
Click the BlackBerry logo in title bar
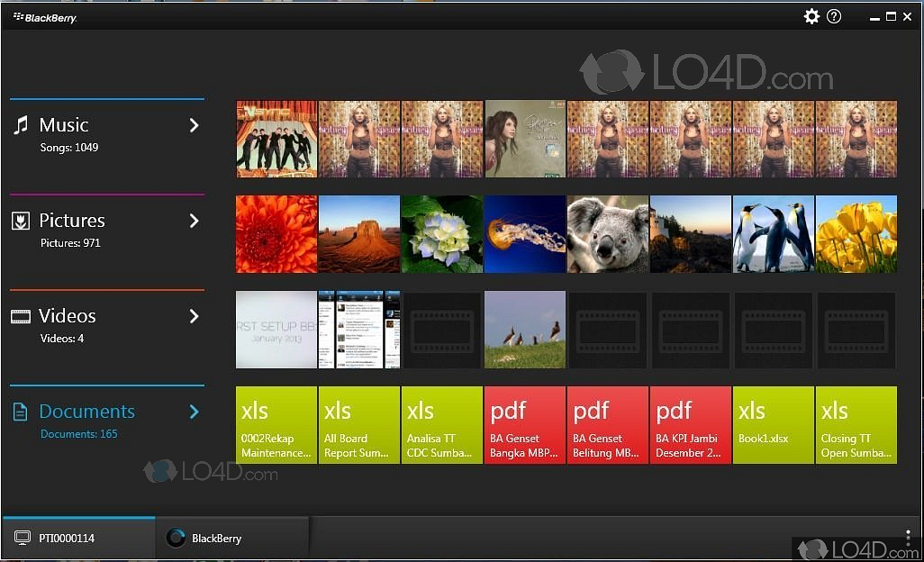[x=45, y=18]
